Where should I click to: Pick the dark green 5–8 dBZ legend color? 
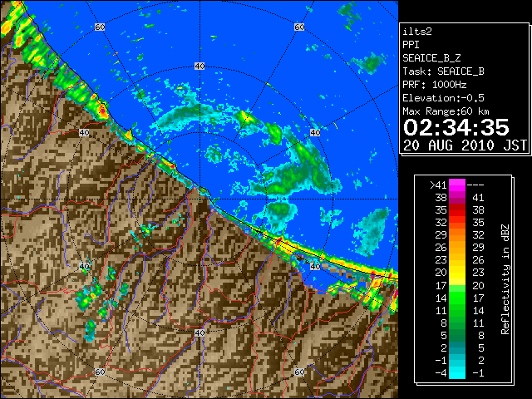[x=457, y=335]
